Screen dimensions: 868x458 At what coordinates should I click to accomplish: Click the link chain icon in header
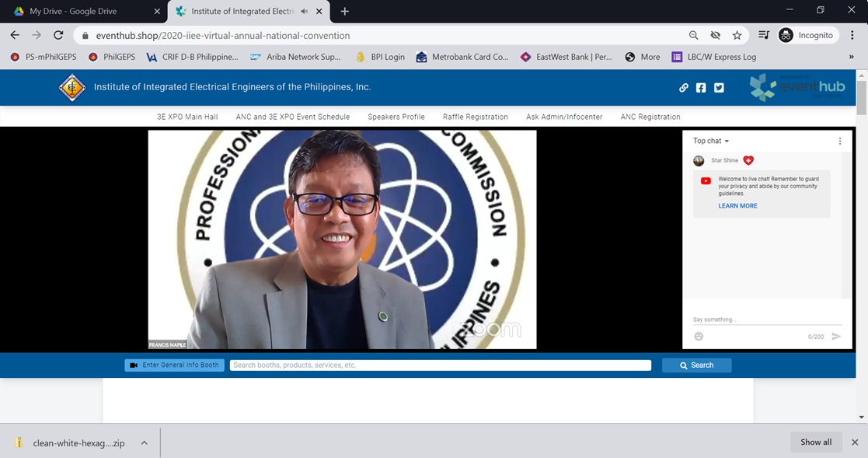tap(684, 88)
